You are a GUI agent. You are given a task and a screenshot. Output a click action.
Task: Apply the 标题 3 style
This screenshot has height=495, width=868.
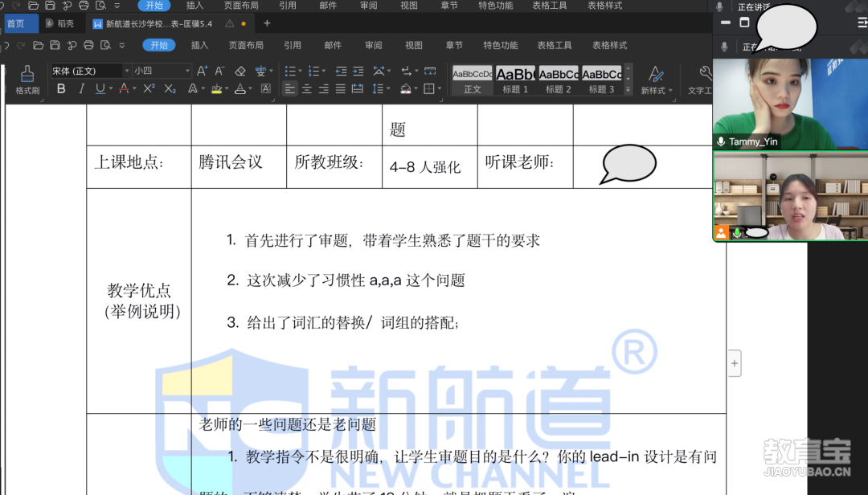pos(601,80)
